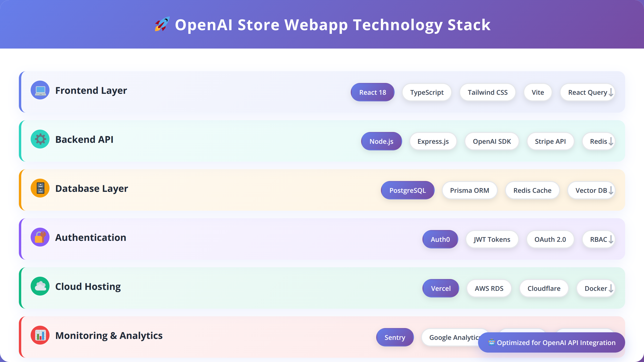Click the "Monitoring & Analytics" heading
The width and height of the screenshot is (644, 362).
click(x=109, y=335)
